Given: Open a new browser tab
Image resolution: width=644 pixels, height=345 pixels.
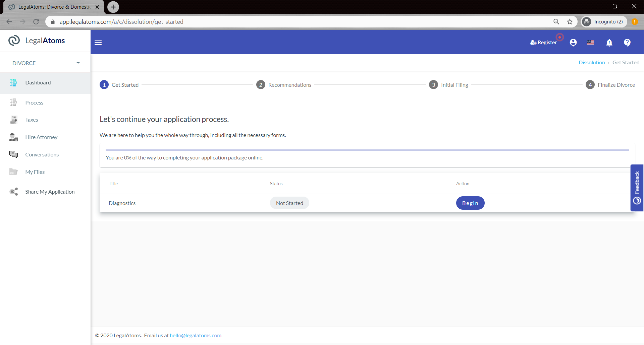Looking at the screenshot, I should coord(113,7).
